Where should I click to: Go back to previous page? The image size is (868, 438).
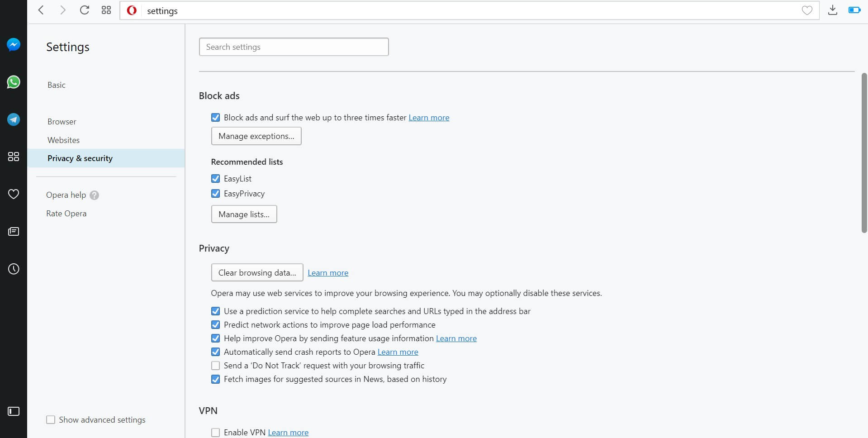coord(41,10)
